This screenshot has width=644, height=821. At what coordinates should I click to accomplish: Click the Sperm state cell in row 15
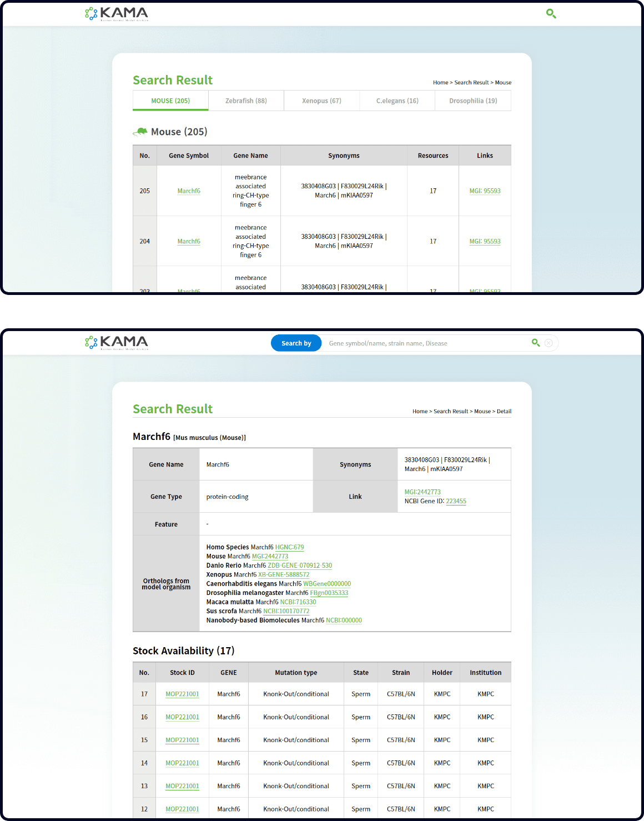tap(361, 740)
